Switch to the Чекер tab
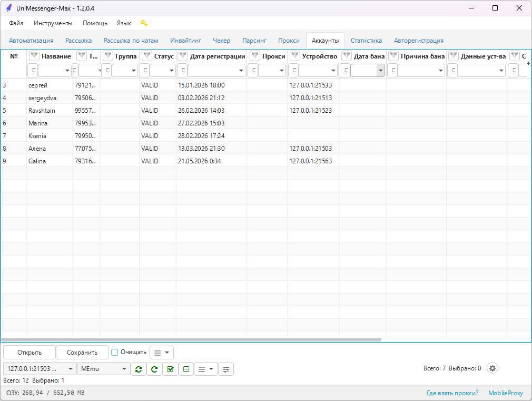This screenshot has width=532, height=401. (x=222, y=41)
